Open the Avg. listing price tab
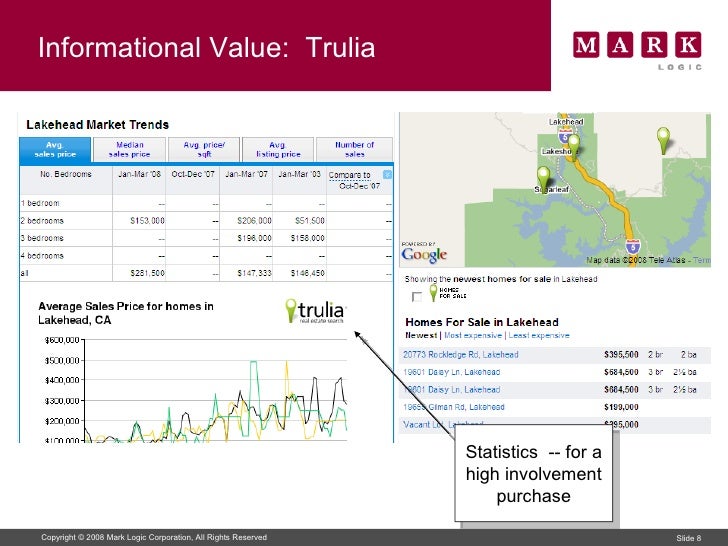The image size is (728, 546). point(278,150)
